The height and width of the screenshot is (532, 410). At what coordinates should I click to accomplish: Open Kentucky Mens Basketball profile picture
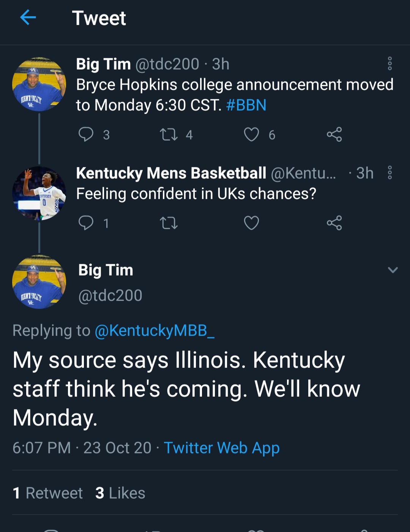pyautogui.click(x=39, y=193)
